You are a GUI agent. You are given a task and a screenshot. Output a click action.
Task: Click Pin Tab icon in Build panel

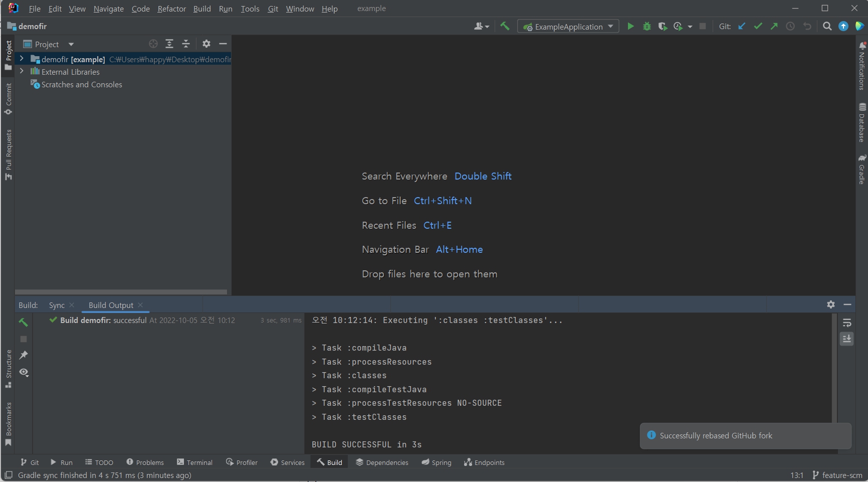[23, 355]
